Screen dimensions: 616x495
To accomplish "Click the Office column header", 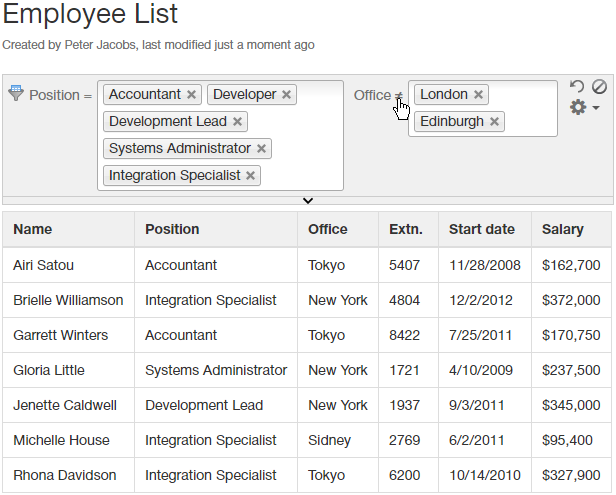I will [328, 229].
